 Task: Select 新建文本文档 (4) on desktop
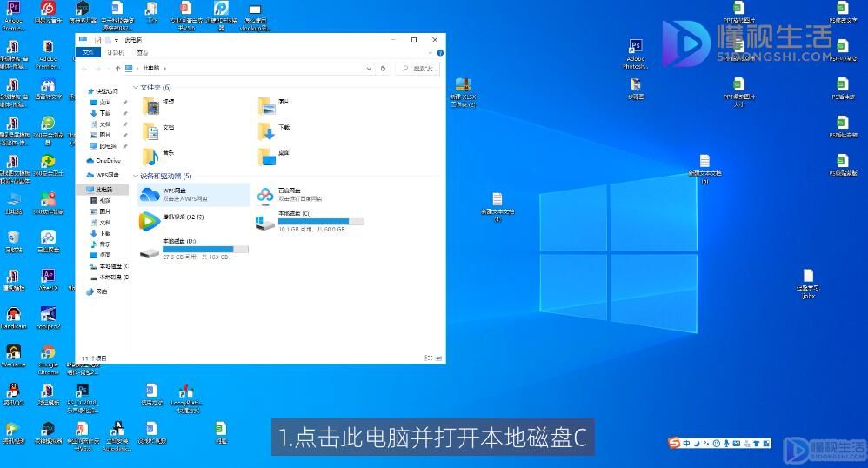point(497,208)
